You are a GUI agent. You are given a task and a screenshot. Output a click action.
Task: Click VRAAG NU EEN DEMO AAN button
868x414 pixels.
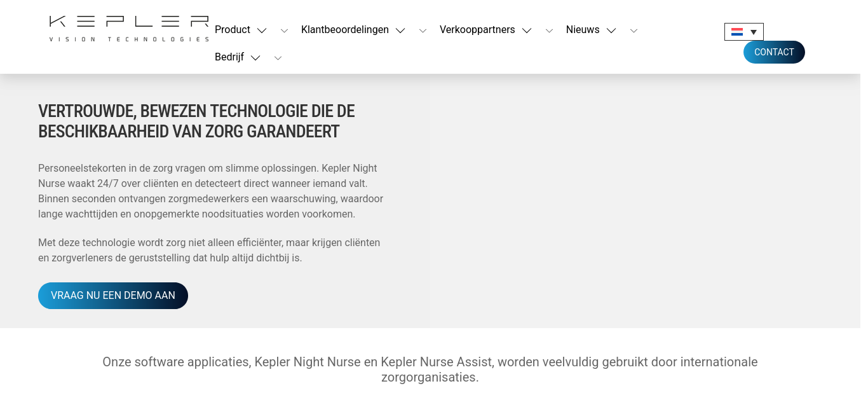point(113,296)
